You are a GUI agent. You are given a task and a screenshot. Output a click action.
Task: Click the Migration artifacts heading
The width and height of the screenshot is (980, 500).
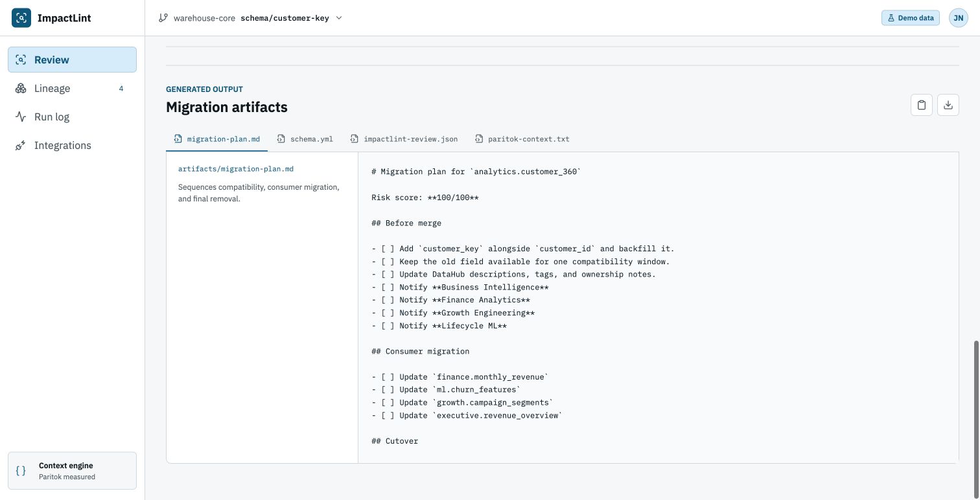pyautogui.click(x=227, y=107)
